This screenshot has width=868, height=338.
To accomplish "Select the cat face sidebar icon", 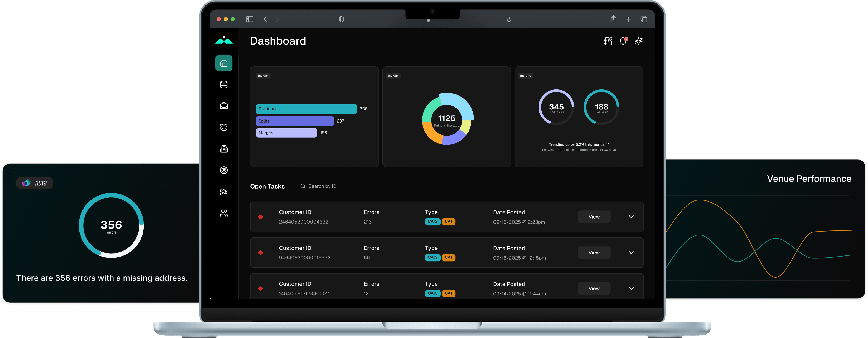I will coord(224,127).
